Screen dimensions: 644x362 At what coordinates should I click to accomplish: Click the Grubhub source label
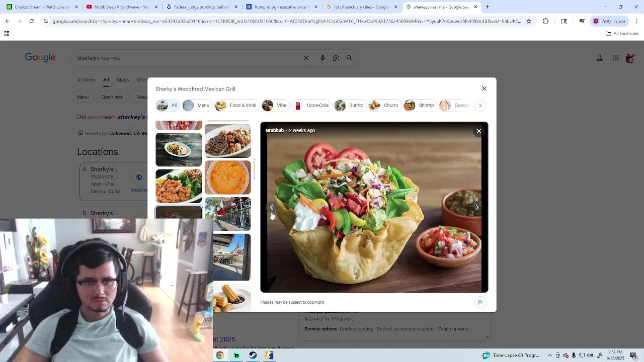tap(275, 130)
